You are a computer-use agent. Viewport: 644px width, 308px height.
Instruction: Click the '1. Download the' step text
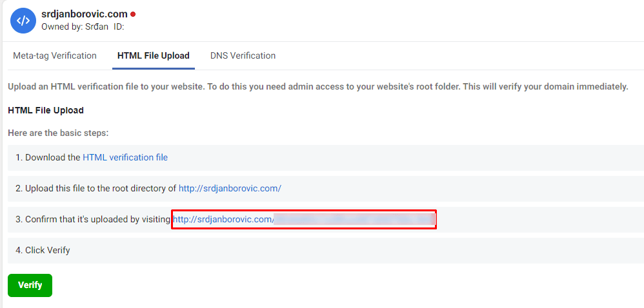48,157
